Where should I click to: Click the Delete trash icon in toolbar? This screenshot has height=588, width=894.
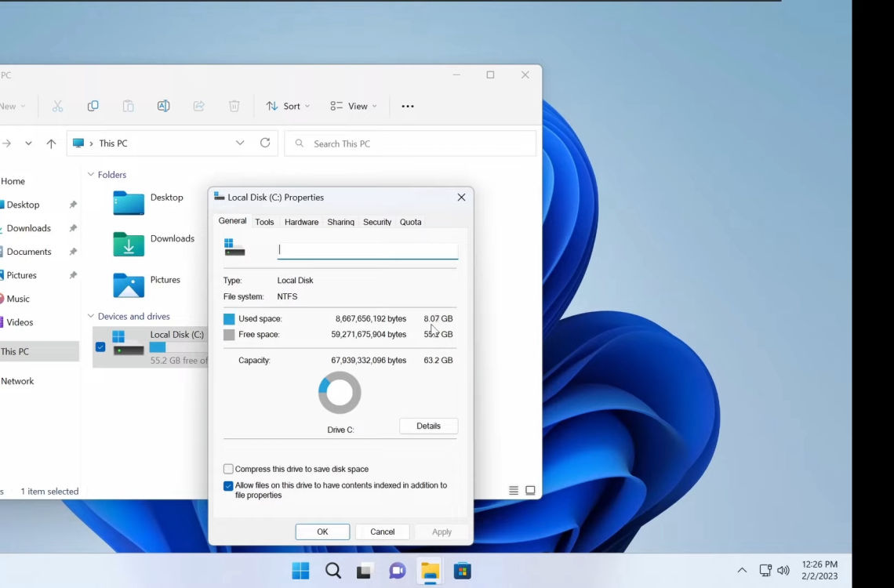point(234,106)
